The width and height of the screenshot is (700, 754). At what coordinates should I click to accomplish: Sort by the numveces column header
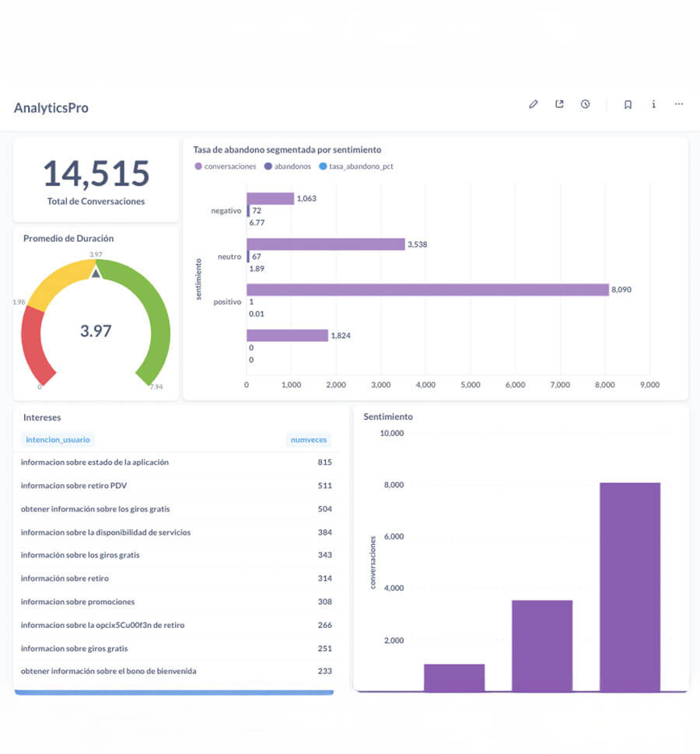(309, 440)
